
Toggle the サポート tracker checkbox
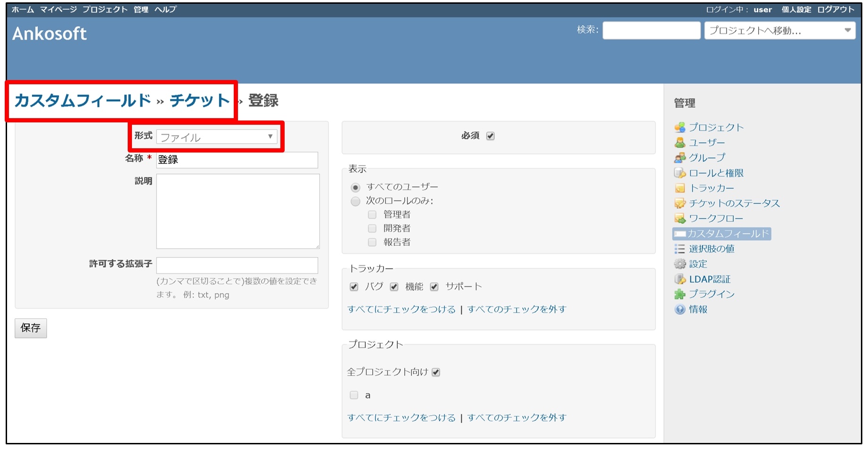coord(434,286)
